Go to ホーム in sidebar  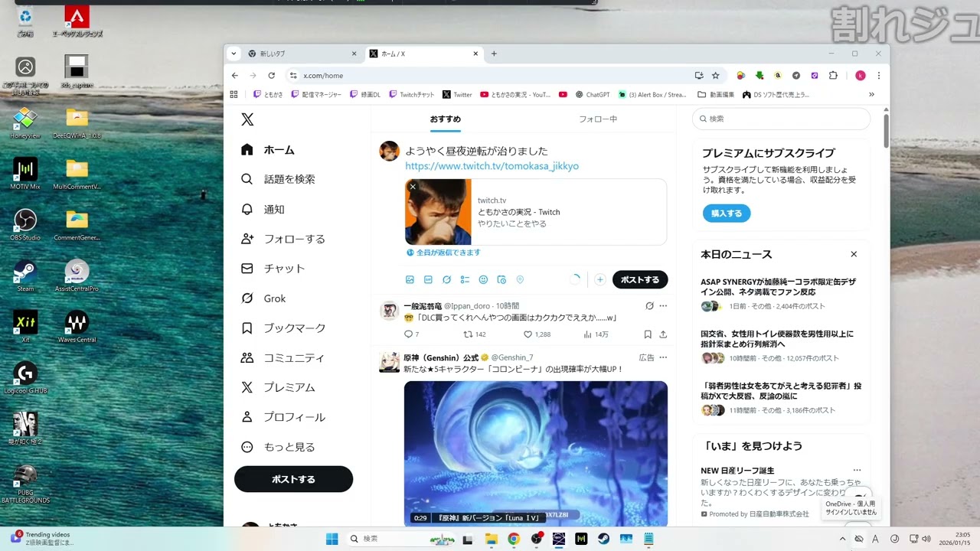pyautogui.click(x=268, y=150)
